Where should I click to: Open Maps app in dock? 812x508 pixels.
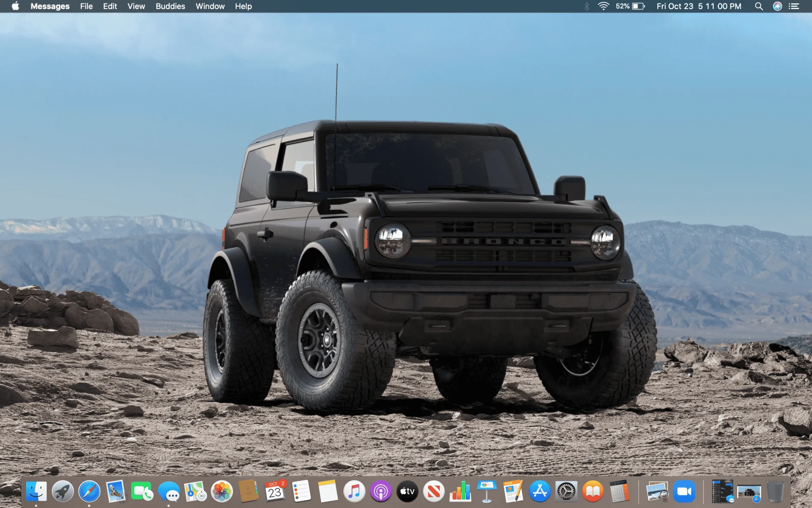click(x=195, y=491)
